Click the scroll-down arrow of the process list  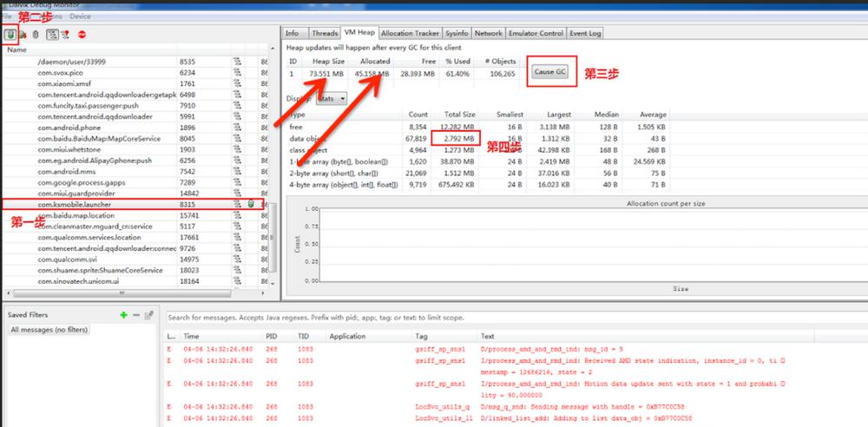tap(273, 284)
